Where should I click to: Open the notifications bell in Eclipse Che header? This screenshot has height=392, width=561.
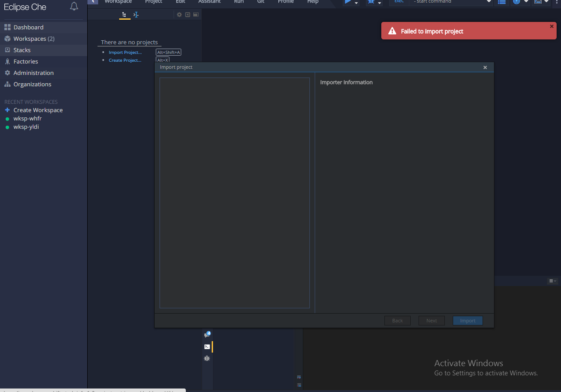point(74,6)
